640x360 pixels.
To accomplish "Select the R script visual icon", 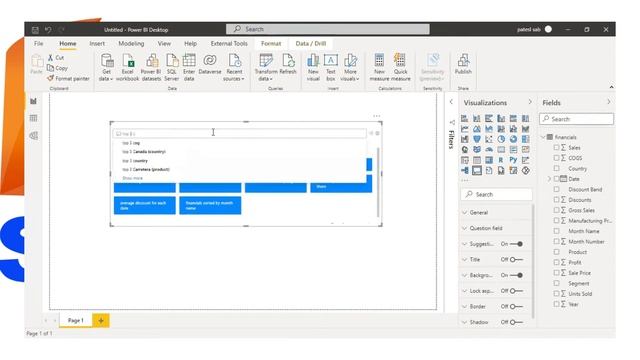I will click(501, 160).
